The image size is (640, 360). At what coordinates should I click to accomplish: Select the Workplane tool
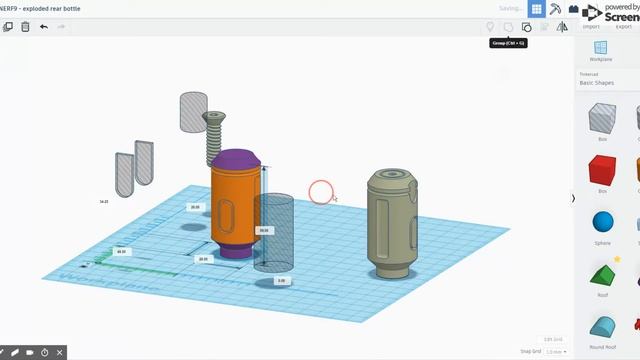pos(600,51)
